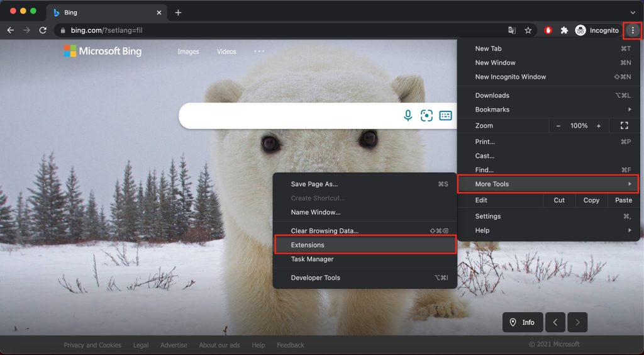Click the Info button on the image
Viewport: 644px width, 355px height.
522,322
